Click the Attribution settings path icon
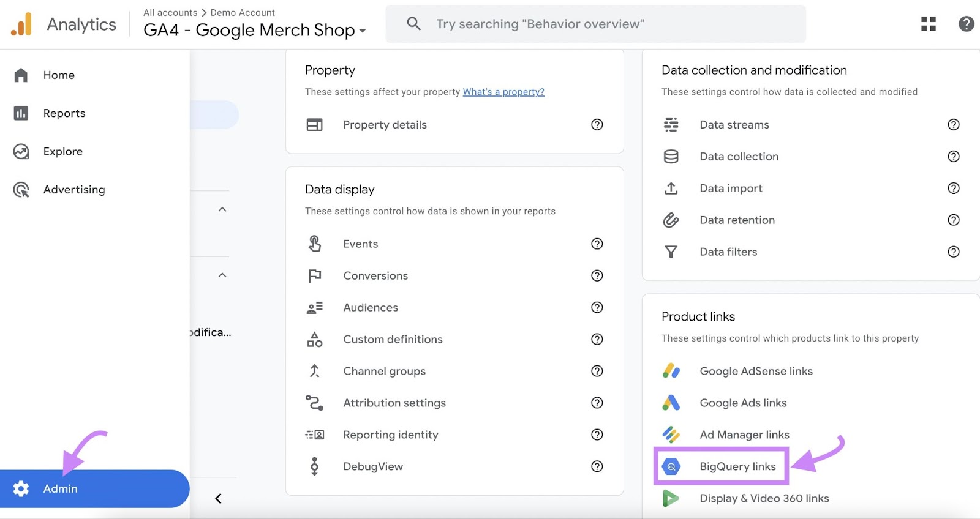The width and height of the screenshot is (980, 519). click(x=314, y=403)
